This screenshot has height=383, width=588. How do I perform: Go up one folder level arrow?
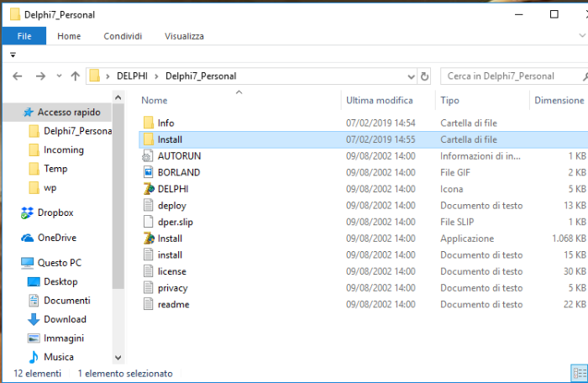pos(75,76)
